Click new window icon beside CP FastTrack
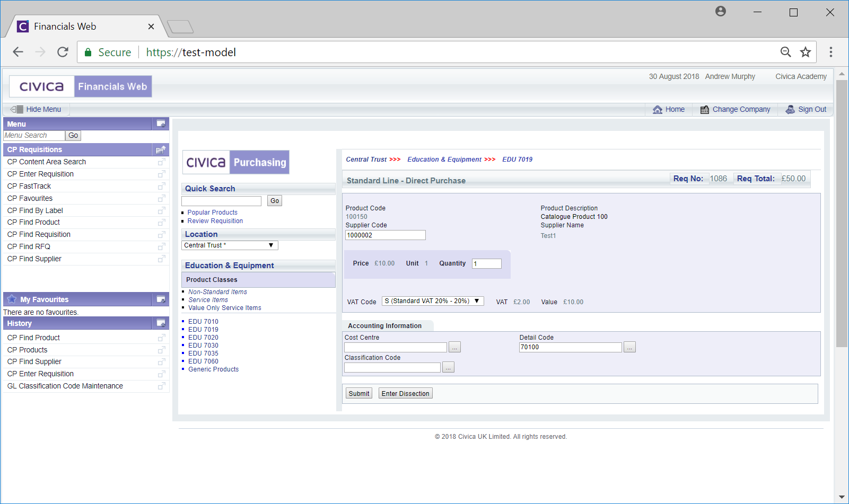 click(x=161, y=186)
